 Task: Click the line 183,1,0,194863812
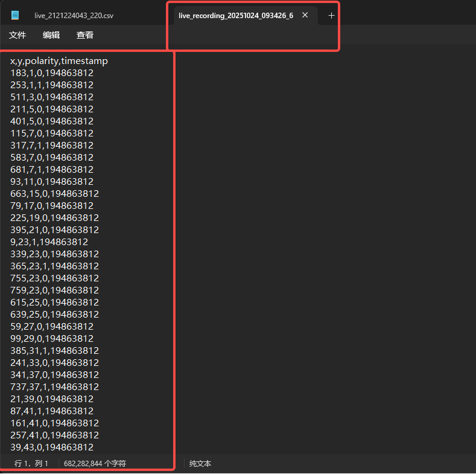pyautogui.click(x=52, y=73)
